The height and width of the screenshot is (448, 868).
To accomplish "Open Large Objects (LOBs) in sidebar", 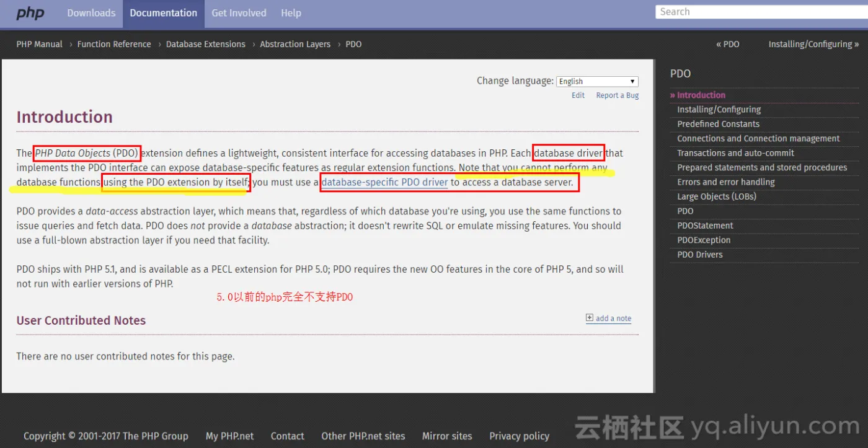I will [717, 196].
